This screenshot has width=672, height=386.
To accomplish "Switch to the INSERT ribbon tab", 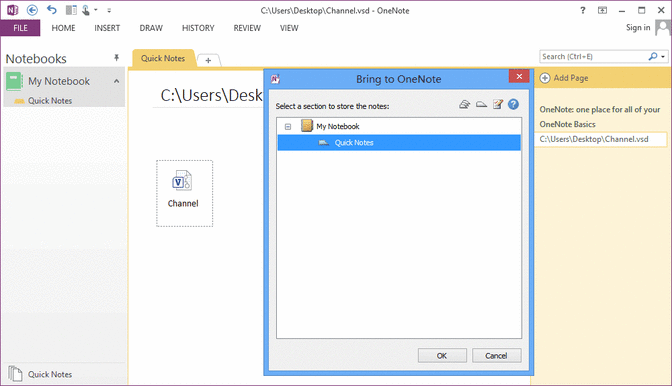I will tap(107, 28).
